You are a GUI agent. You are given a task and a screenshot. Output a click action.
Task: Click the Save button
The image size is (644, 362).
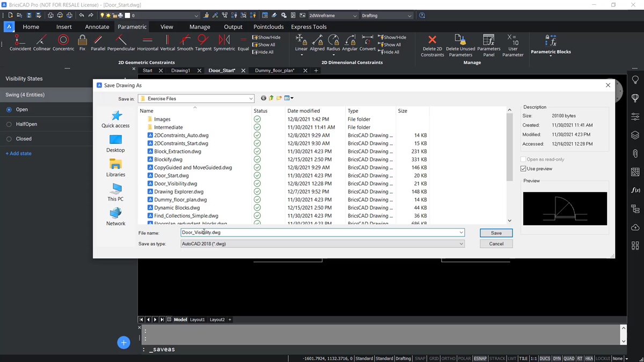pyautogui.click(x=496, y=233)
